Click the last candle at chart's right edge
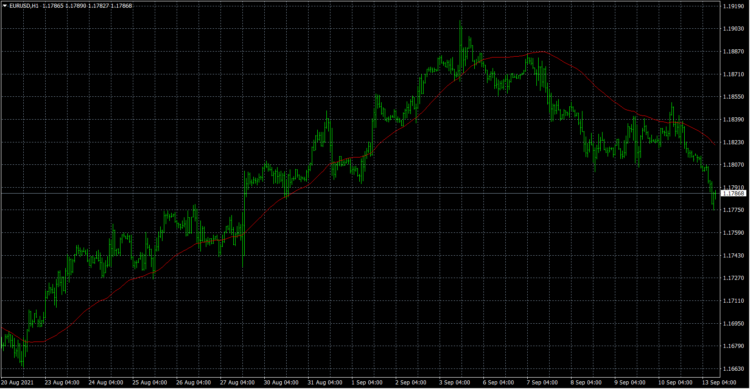This screenshot has height=389, width=750. 715,200
